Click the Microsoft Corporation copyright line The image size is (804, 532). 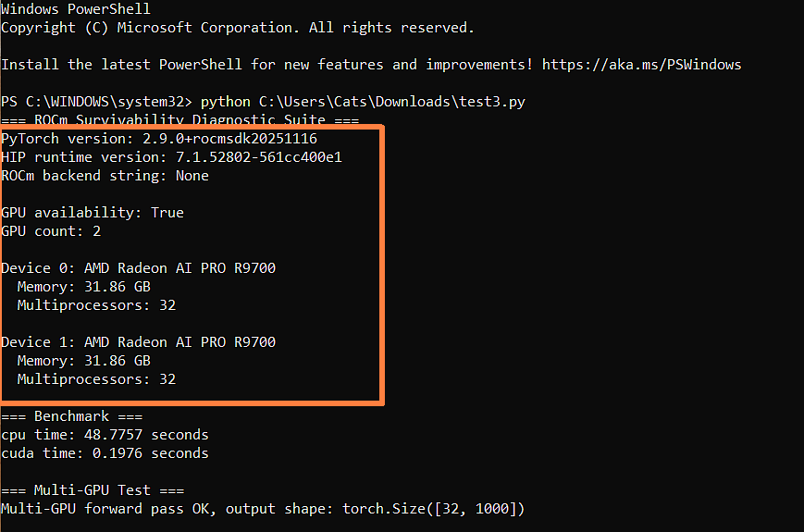[x=237, y=28]
